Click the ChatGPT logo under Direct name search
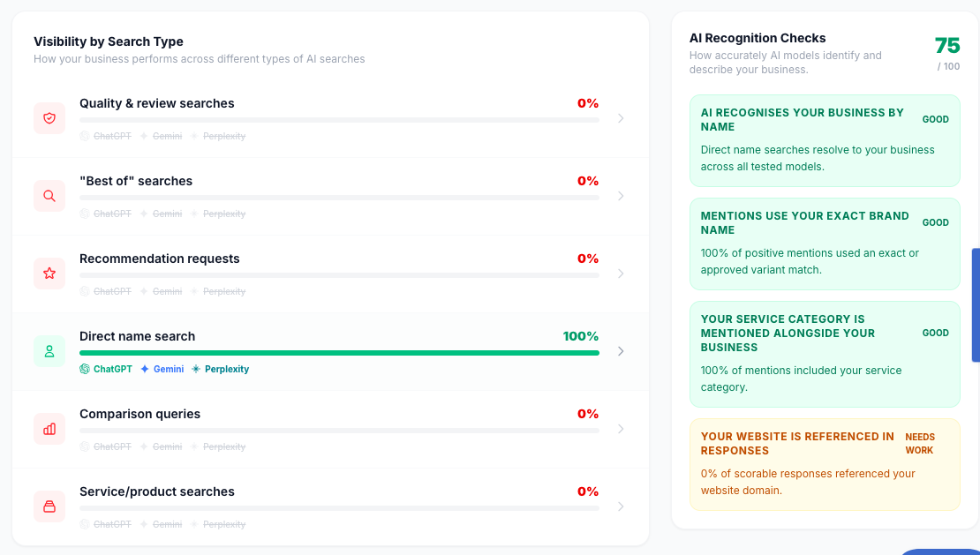The height and width of the screenshot is (555, 980). pos(85,369)
